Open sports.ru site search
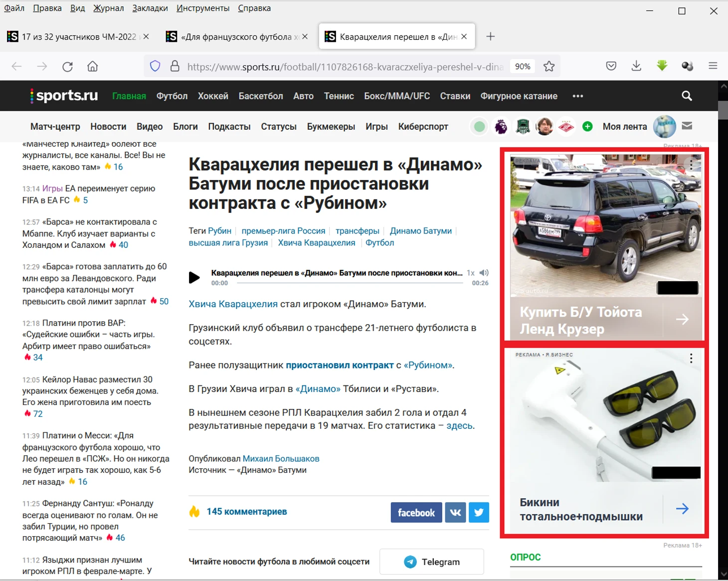728x581 pixels. pos(687,96)
